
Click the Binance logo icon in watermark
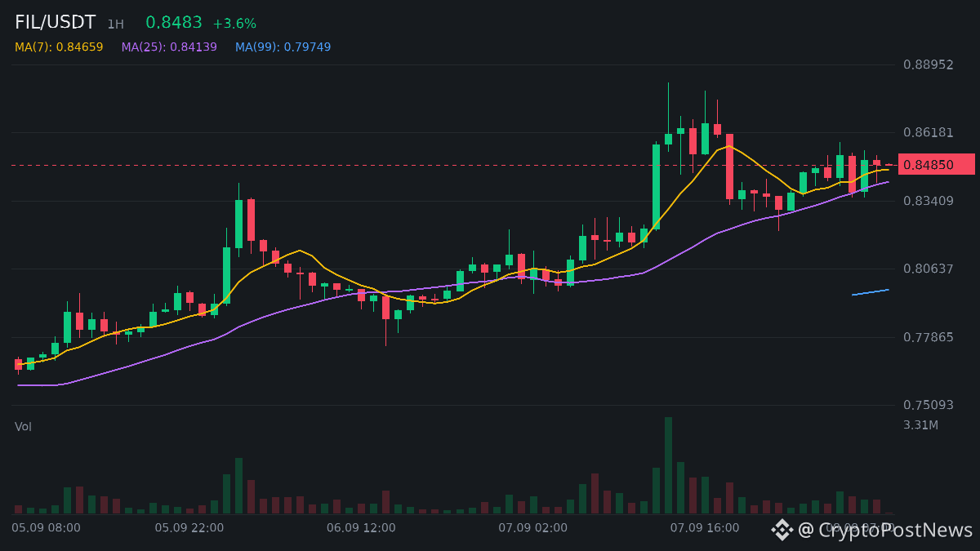pyautogui.click(x=782, y=530)
